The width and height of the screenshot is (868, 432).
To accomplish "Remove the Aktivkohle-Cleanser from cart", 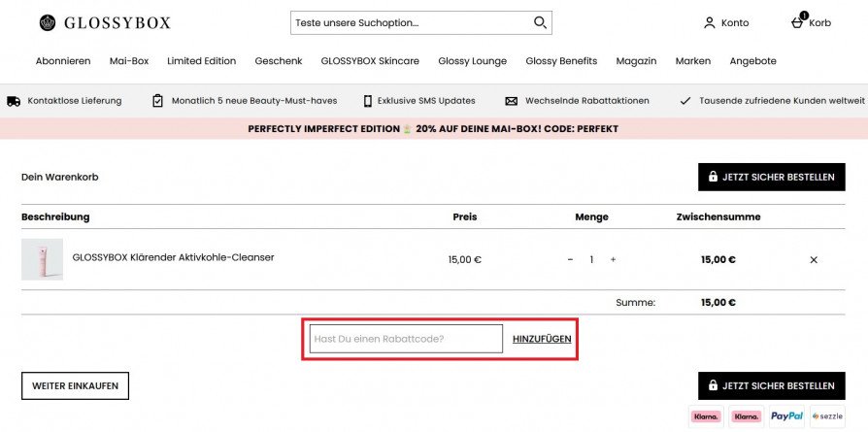I will [814, 260].
